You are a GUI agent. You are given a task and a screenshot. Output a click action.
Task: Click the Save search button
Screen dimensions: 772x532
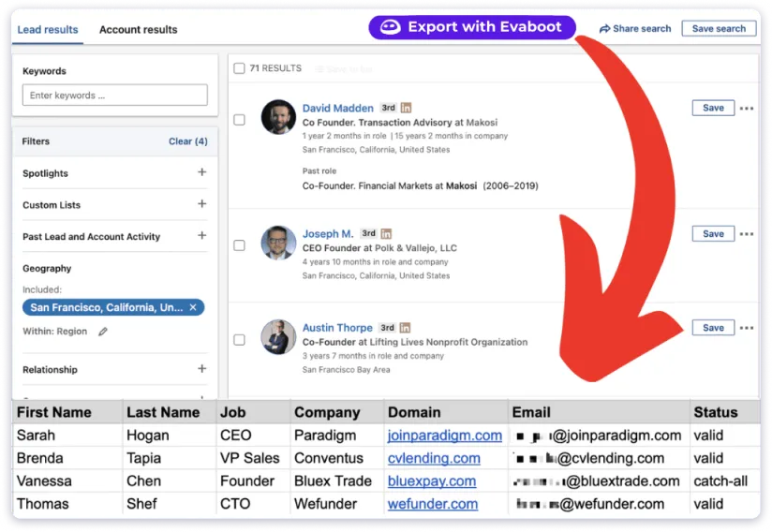pyautogui.click(x=719, y=28)
